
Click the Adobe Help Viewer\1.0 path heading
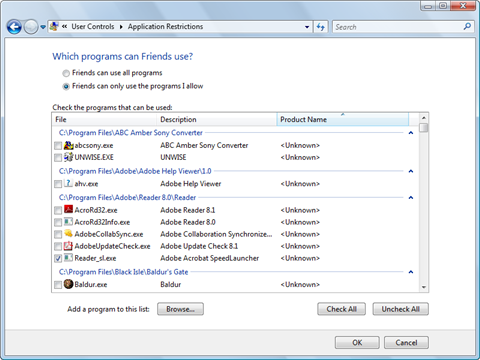135,171
